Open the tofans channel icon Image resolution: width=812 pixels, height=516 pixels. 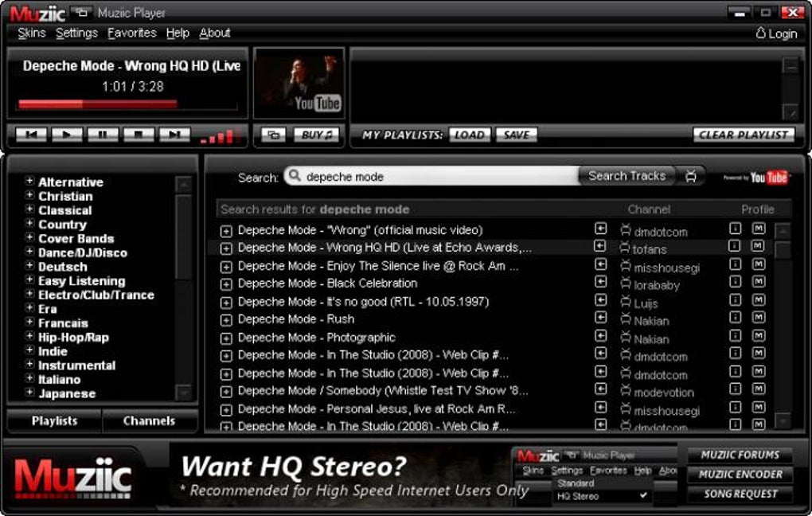(625, 248)
